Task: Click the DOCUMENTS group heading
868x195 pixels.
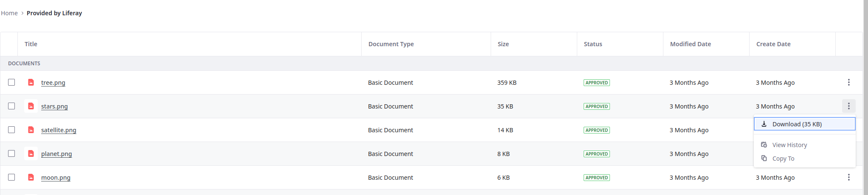Action: pyautogui.click(x=24, y=64)
